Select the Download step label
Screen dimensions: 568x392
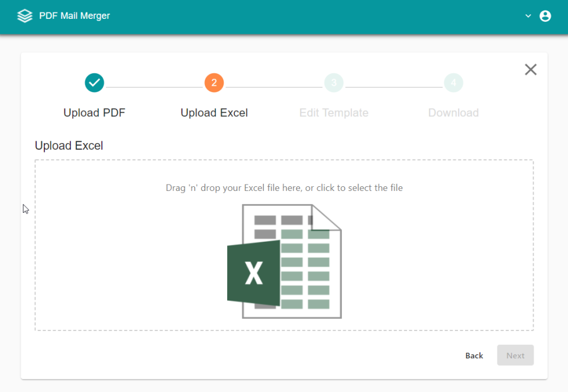[453, 112]
